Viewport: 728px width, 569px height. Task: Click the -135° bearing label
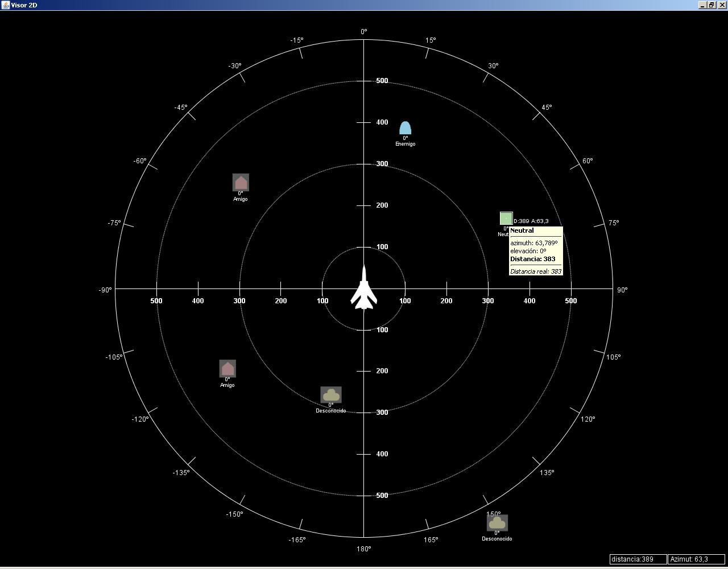click(181, 473)
